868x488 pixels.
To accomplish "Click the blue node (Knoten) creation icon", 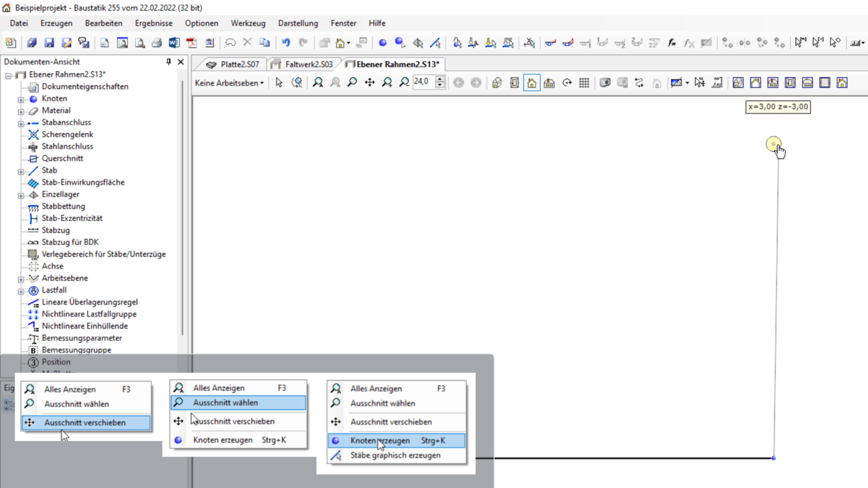I will pyautogui.click(x=382, y=43).
